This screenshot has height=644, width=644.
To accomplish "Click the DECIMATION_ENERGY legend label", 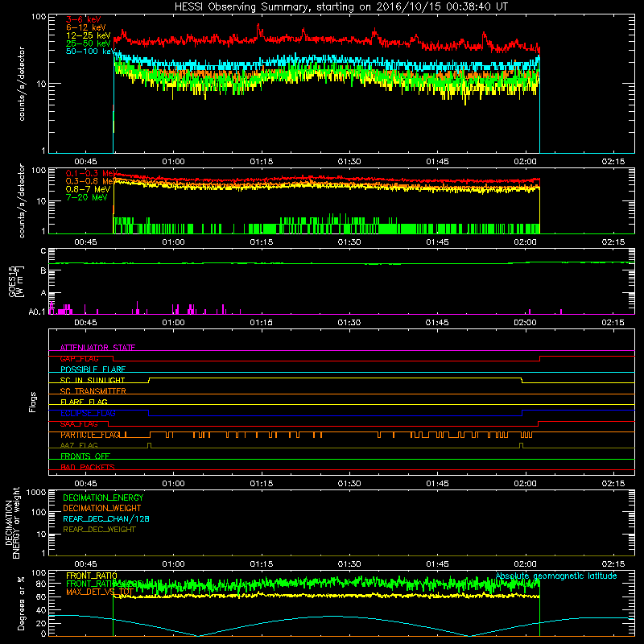I will (103, 497).
